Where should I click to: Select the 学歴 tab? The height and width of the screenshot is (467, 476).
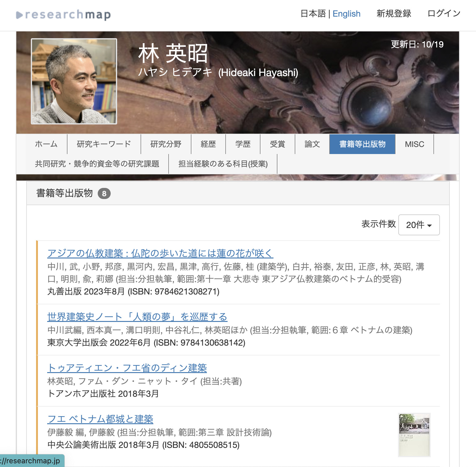point(243,144)
